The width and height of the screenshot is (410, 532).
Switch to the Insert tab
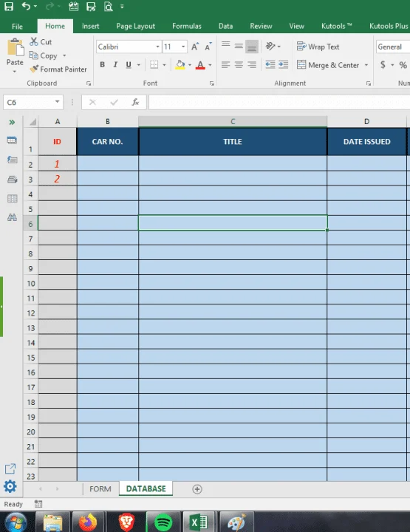(91, 26)
